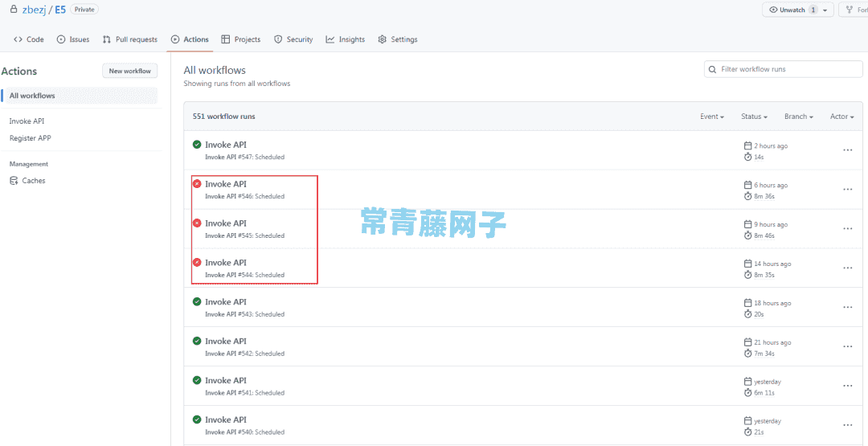Click success check icon for run #540
868x446 pixels.
[197, 419]
